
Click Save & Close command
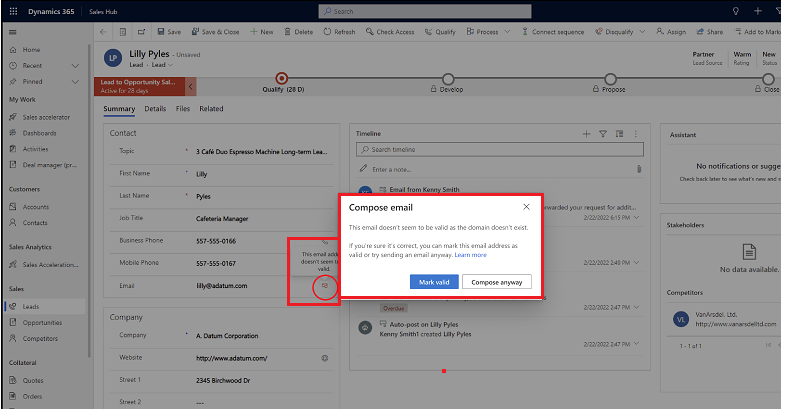coord(215,32)
